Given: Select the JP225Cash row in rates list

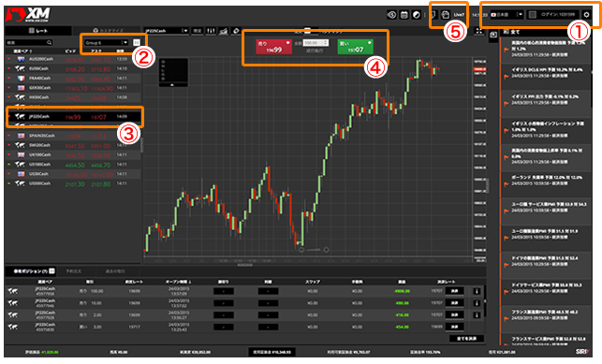Looking at the screenshot, I should tap(73, 117).
